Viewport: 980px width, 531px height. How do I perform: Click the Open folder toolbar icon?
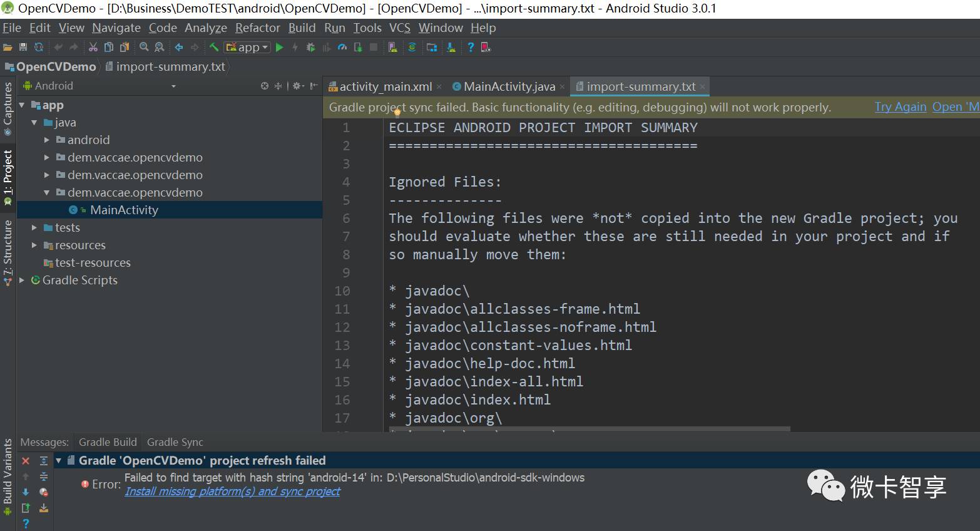[8, 47]
